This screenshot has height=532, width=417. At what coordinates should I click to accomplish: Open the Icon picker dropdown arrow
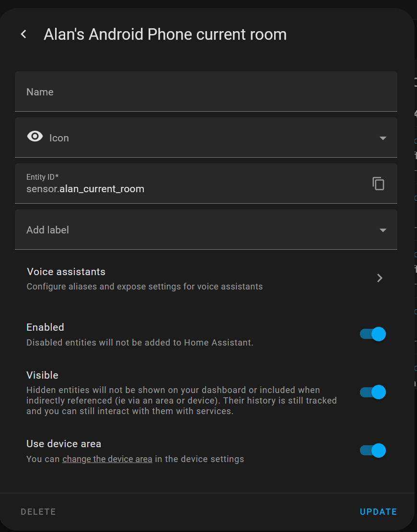[383, 138]
